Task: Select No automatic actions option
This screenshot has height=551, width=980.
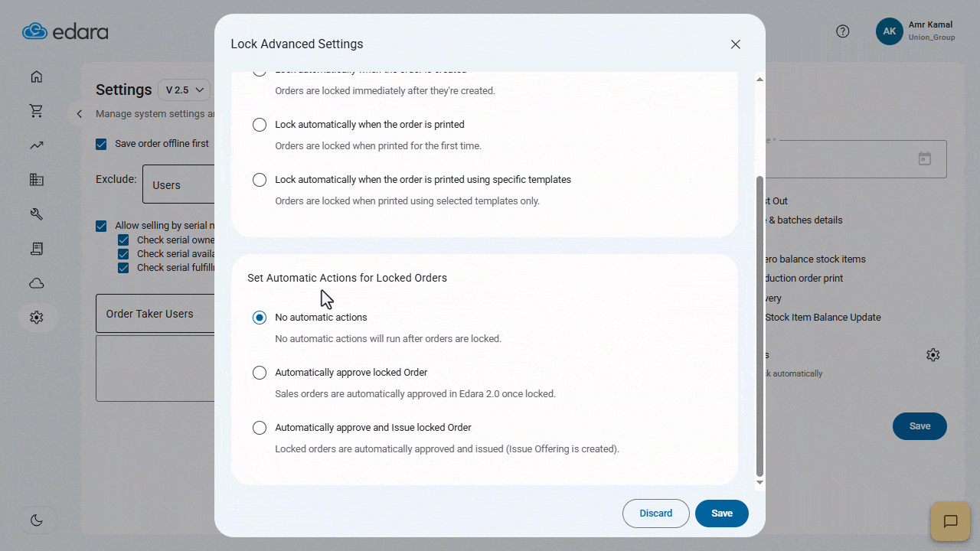Action: pos(260,318)
